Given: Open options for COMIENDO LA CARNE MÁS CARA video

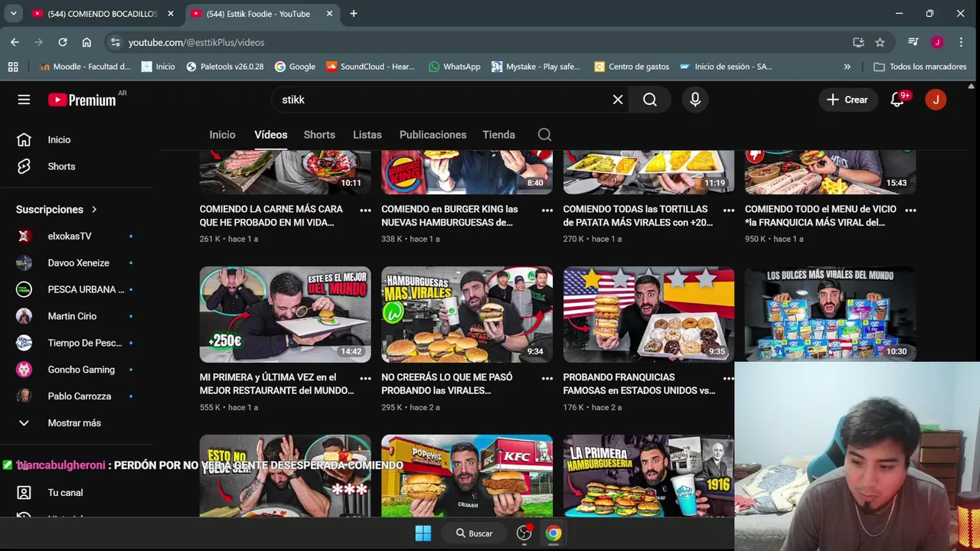Looking at the screenshot, I should [x=365, y=210].
